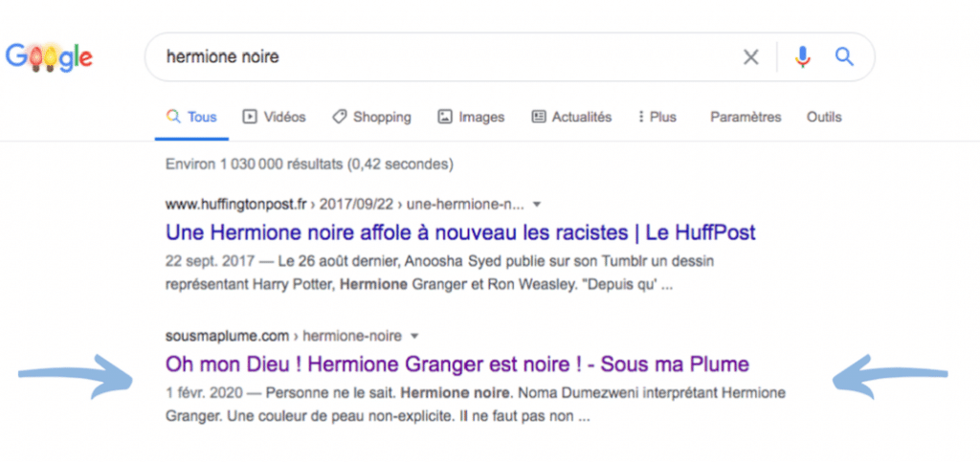Start voice search with microphone icon
Screen dimensions: 980x462
click(x=803, y=57)
